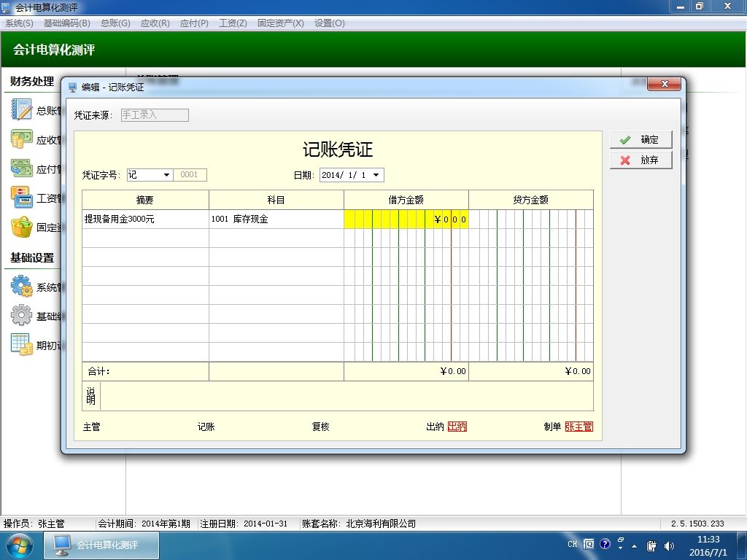Click the credit total ¥0.00
The height and width of the screenshot is (560, 747).
click(578, 371)
